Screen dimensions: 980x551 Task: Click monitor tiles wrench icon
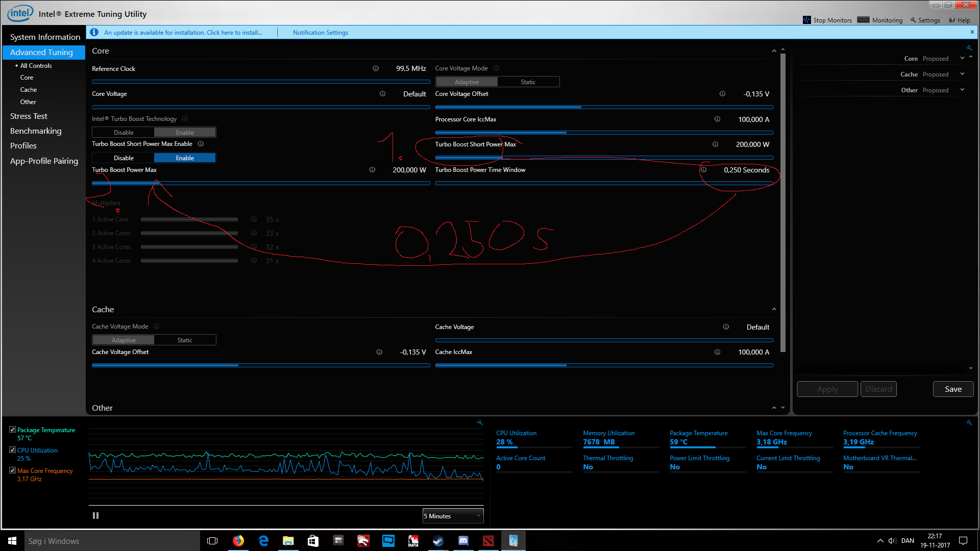(969, 422)
